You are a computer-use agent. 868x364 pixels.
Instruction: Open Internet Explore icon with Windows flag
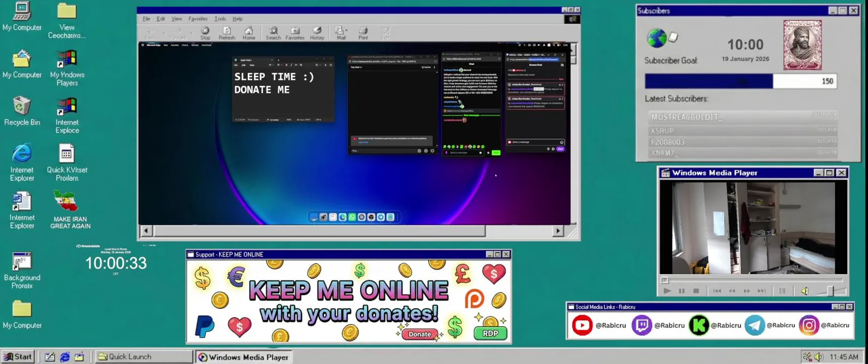tap(67, 116)
